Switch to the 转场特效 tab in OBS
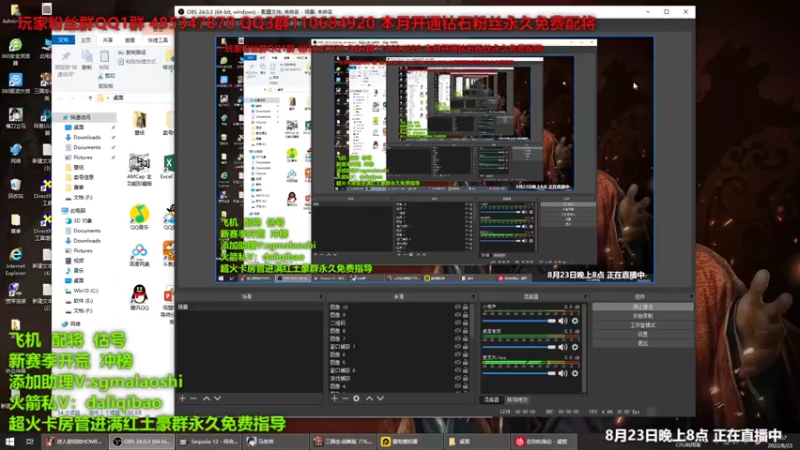 click(517, 399)
